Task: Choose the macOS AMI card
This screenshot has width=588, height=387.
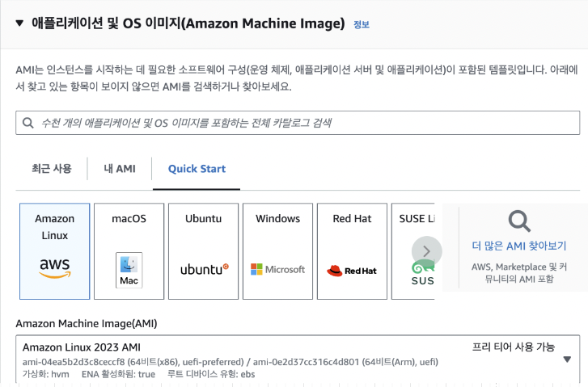Action: (129, 251)
